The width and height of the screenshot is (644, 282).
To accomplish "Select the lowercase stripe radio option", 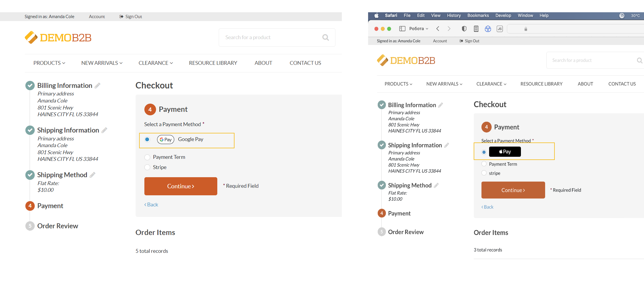I will point(484,173).
